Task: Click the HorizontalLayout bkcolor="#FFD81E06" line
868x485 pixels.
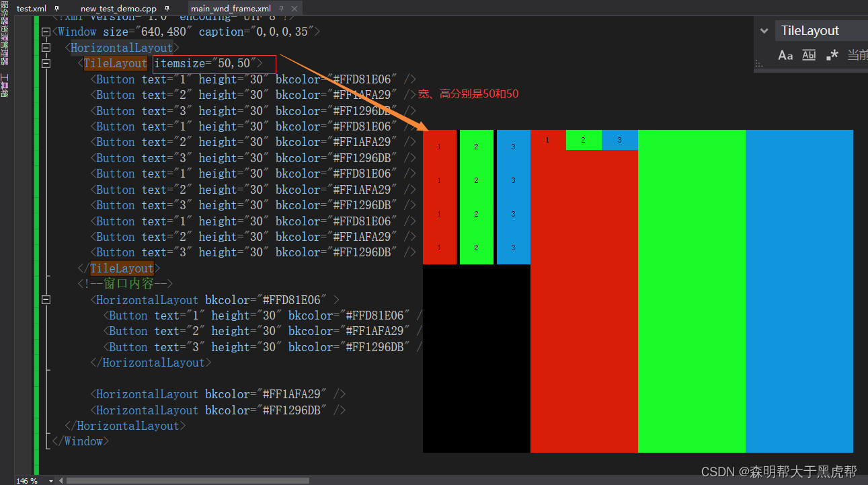Action: (214, 300)
